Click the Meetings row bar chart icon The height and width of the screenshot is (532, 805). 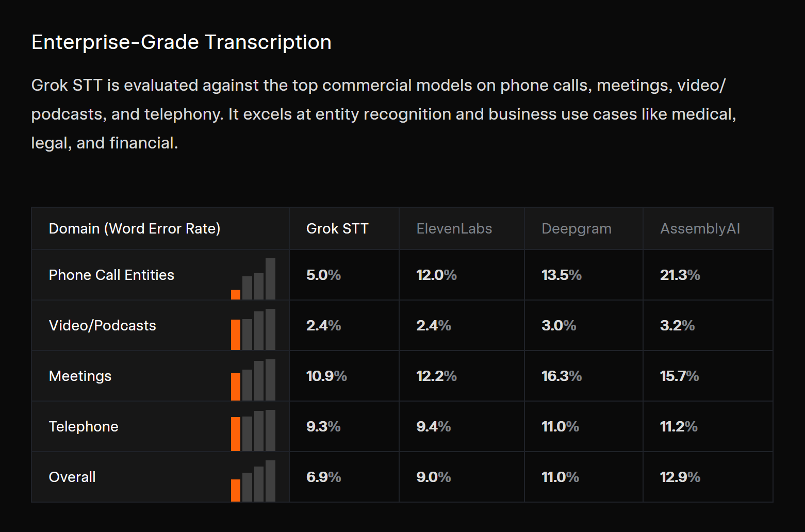click(253, 380)
